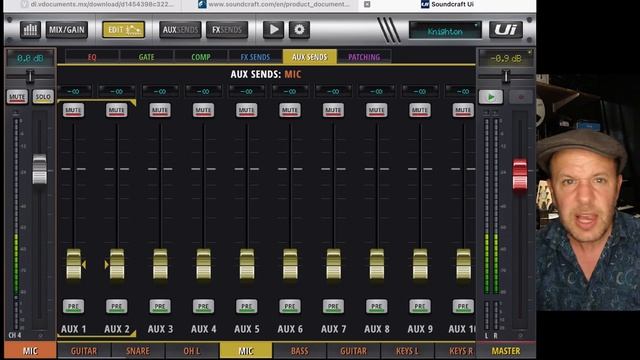Screen dimensions: 640x360
Task: Select the OH L channel strip
Action: tap(191, 351)
